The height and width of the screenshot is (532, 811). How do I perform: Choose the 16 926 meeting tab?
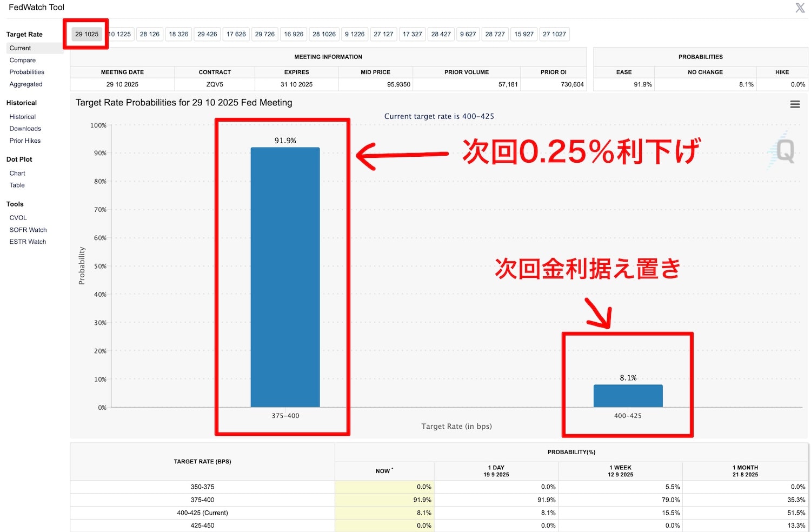[x=294, y=34]
